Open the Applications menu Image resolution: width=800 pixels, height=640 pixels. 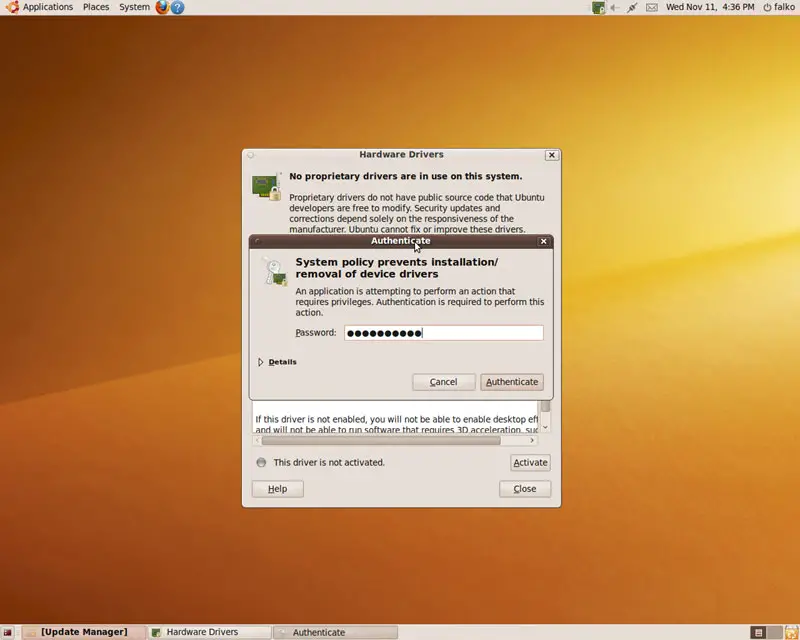coord(47,7)
